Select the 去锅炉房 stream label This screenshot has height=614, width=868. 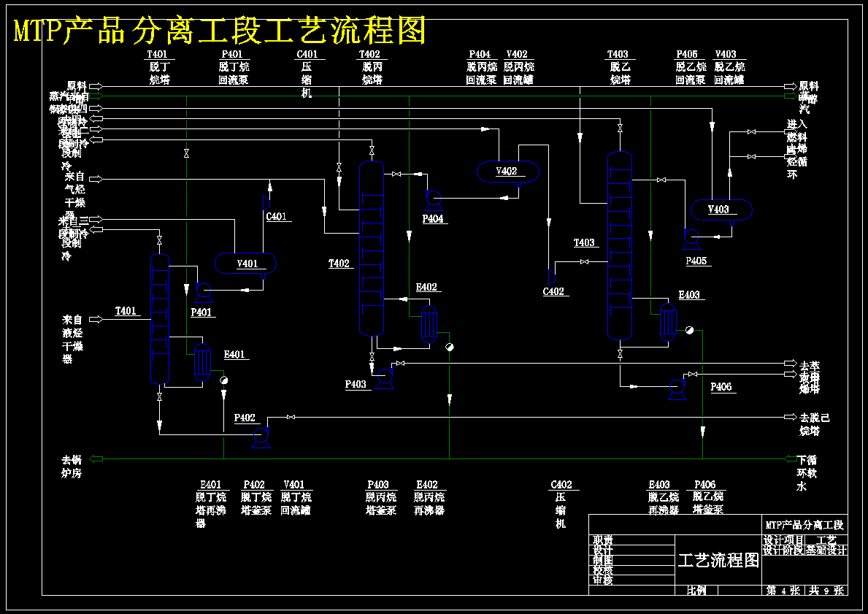tap(72, 467)
